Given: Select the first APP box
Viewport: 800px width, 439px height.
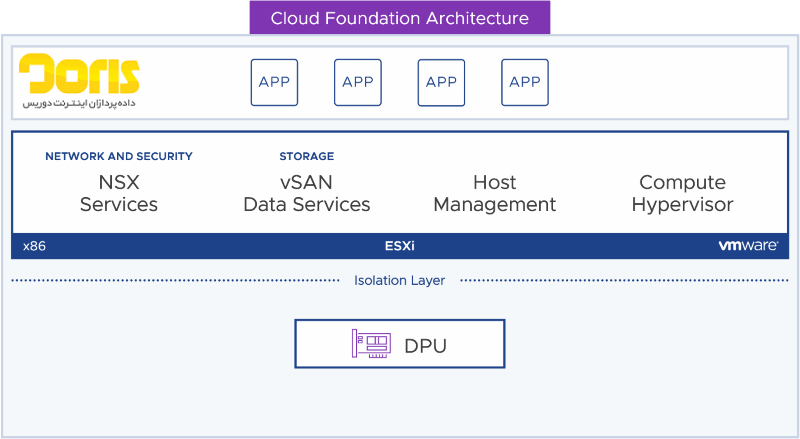Looking at the screenshot, I should 274,82.
